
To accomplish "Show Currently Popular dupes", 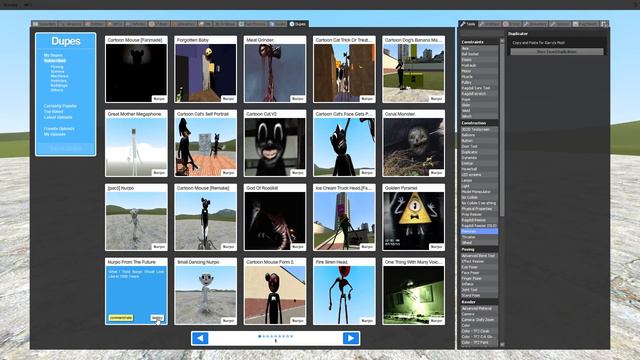I will pos(60,106).
